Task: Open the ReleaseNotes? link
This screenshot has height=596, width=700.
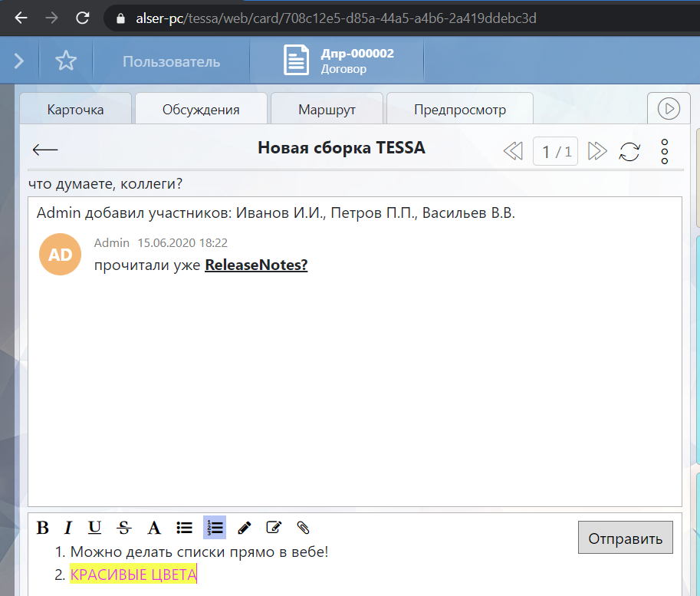Action: pos(256,265)
